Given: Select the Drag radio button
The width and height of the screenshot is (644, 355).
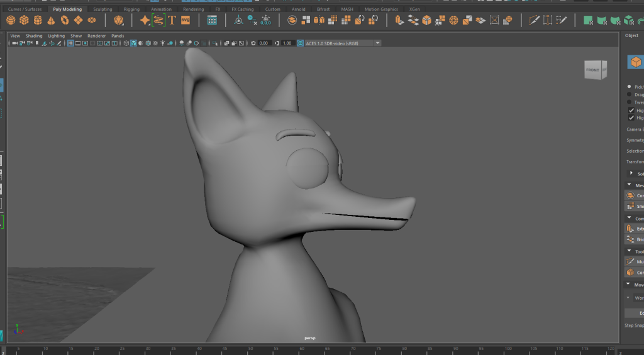Looking at the screenshot, I should coord(629,94).
